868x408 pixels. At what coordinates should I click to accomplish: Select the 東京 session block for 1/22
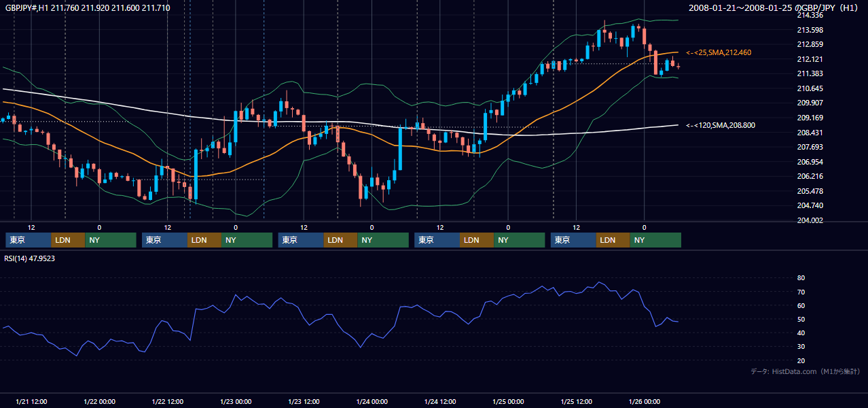(x=164, y=240)
